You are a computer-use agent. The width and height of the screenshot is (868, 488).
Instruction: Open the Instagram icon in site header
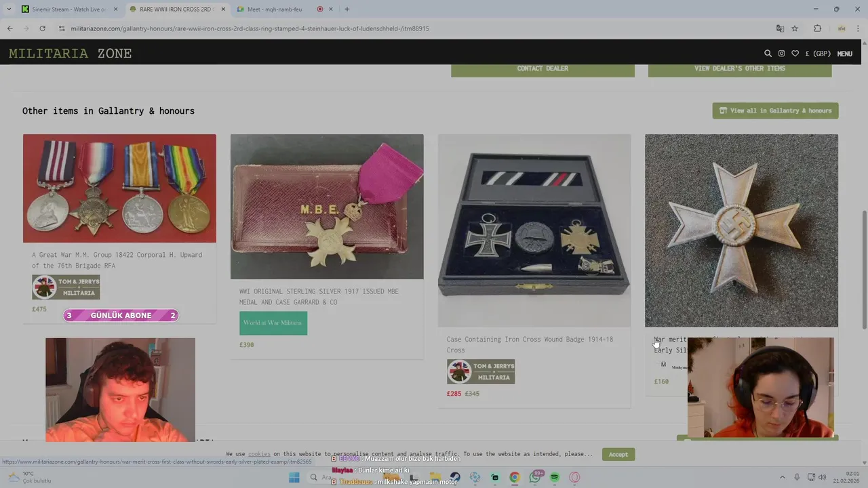pyautogui.click(x=781, y=54)
